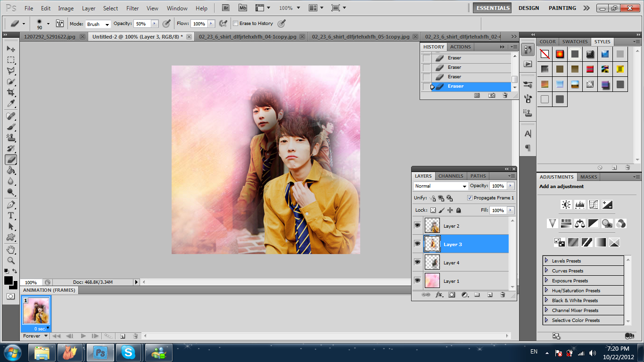Image resolution: width=644 pixels, height=362 pixels.
Task: Open the Windows Start menu
Action: point(13,352)
